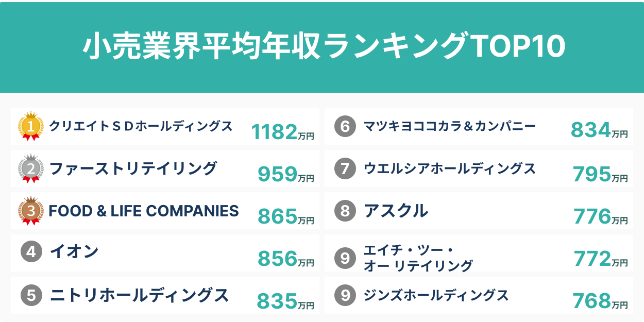Viewport: 644px width, 322px height.
Task: Click the マツキヨココカラ＆カンパニー name
Action: pyautogui.click(x=450, y=126)
